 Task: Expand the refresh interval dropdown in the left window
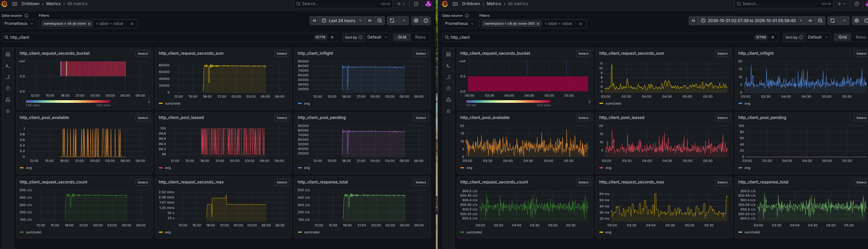404,21
